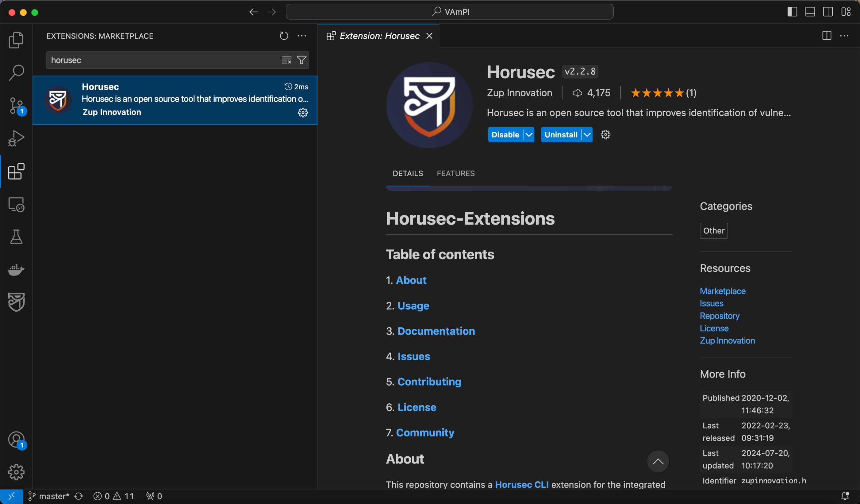Screen dimensions: 860x504
Task: Open the Explorer view in activity bar
Action: click(16, 40)
